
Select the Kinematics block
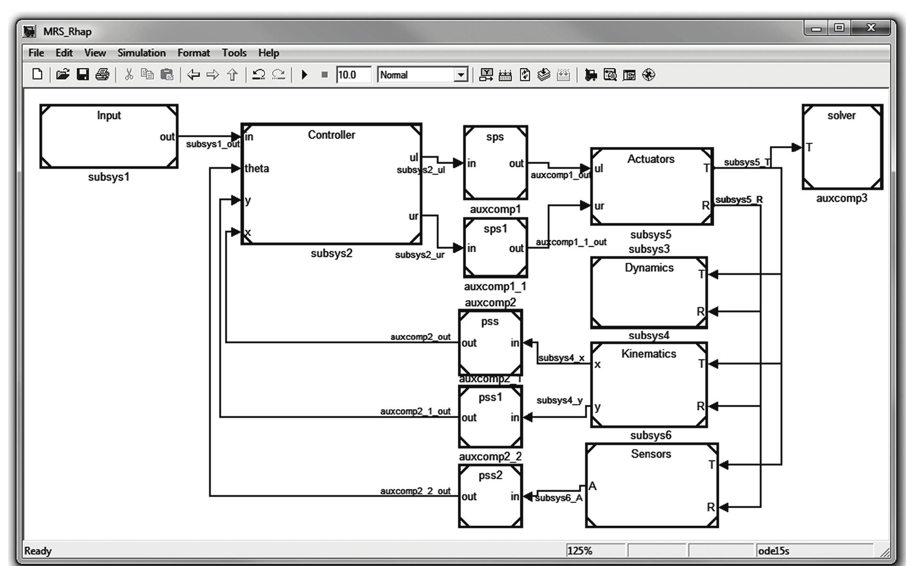(649, 385)
